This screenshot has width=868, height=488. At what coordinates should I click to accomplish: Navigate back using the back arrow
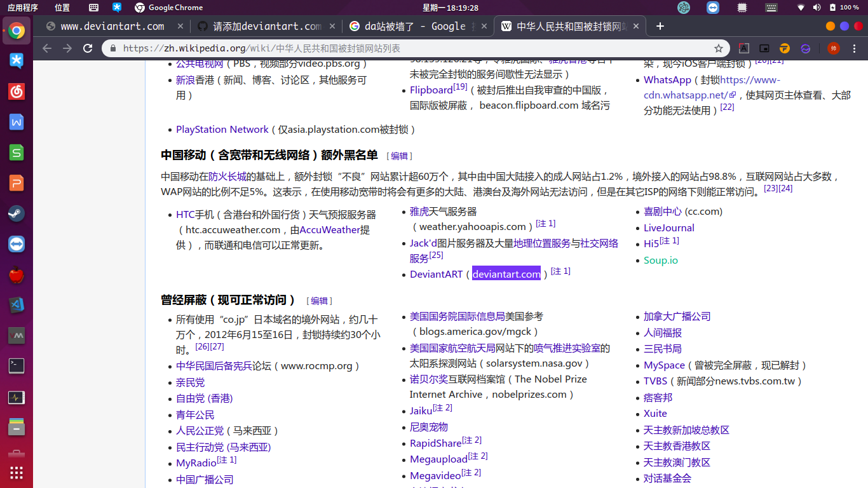47,48
